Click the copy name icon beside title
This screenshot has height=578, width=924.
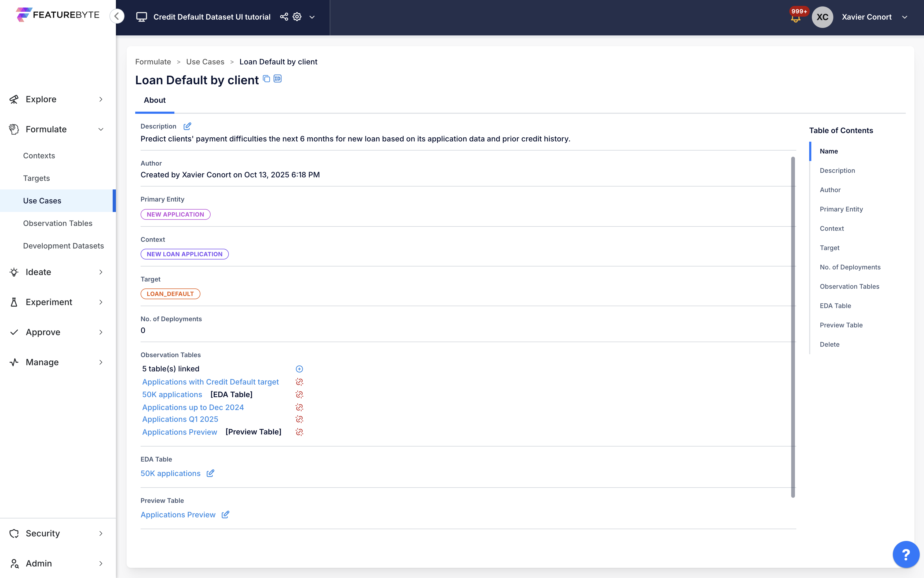click(266, 79)
